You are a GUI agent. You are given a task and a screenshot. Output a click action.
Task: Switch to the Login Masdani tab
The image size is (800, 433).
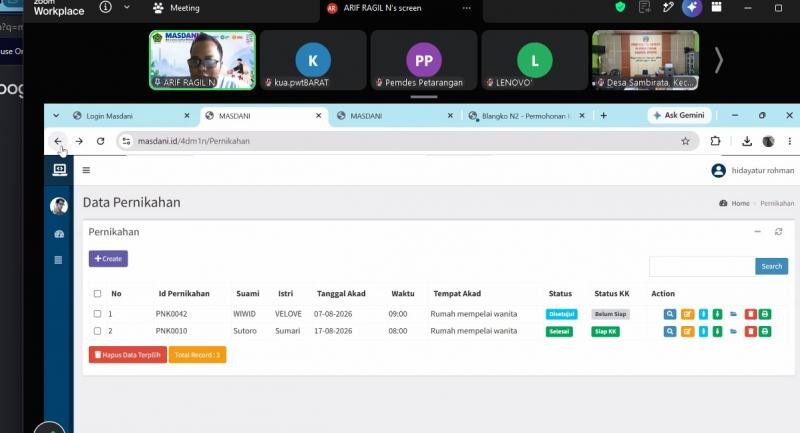[x=130, y=116]
